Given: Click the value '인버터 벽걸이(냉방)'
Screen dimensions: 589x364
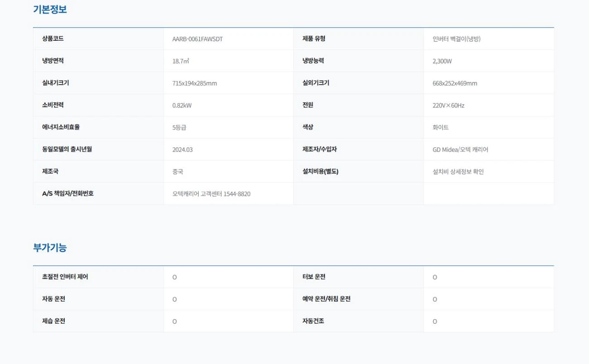Looking at the screenshot, I should pyautogui.click(x=457, y=39).
